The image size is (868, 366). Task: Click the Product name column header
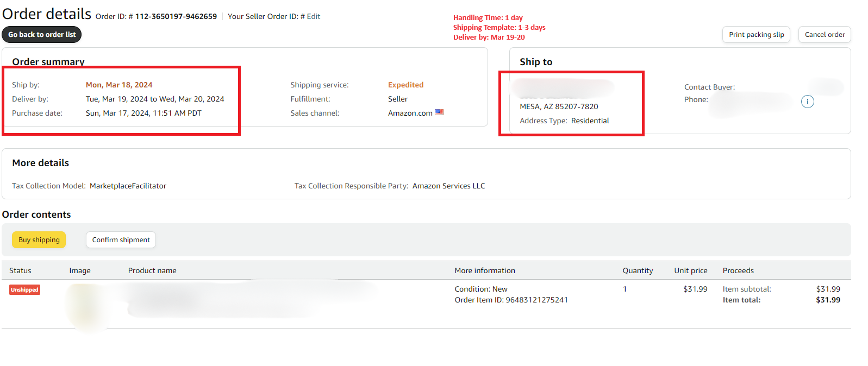(x=152, y=271)
